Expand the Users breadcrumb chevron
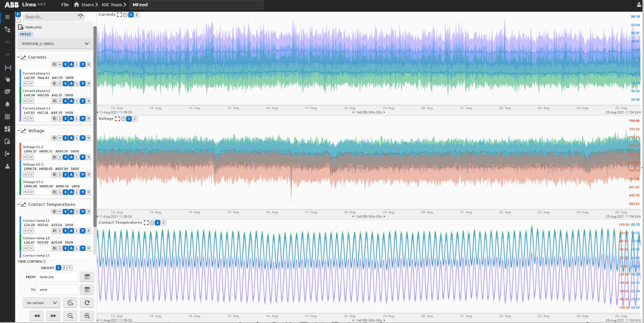Image resolution: width=644 pixels, height=323 pixels. click(x=97, y=5)
